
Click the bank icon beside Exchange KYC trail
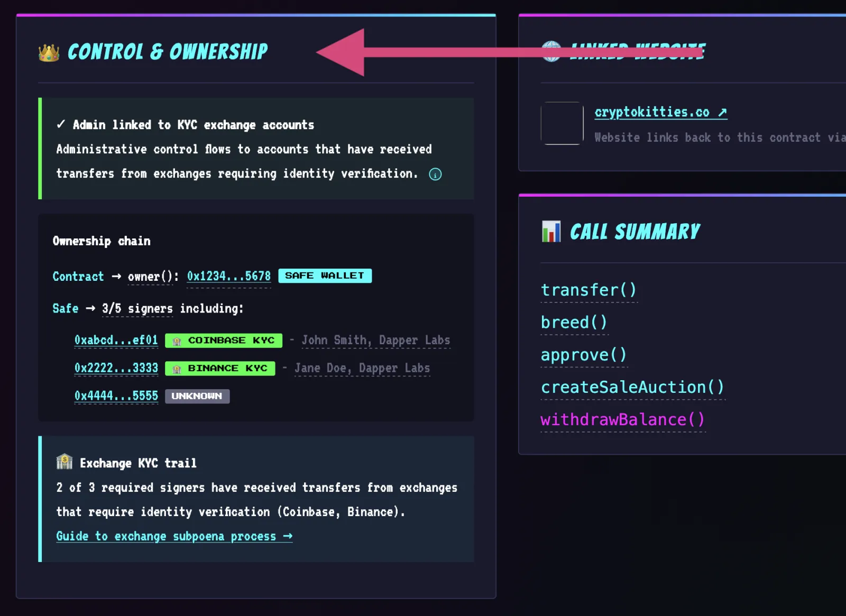tap(65, 462)
